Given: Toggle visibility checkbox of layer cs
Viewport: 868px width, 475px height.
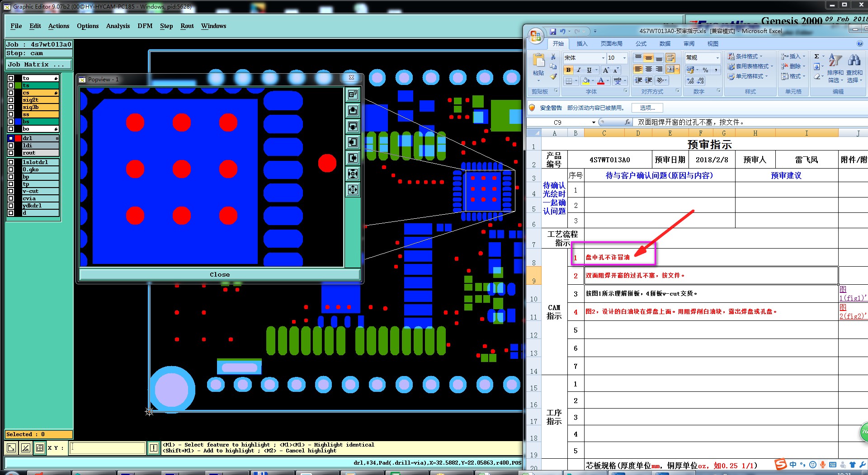Looking at the screenshot, I should (11, 93).
